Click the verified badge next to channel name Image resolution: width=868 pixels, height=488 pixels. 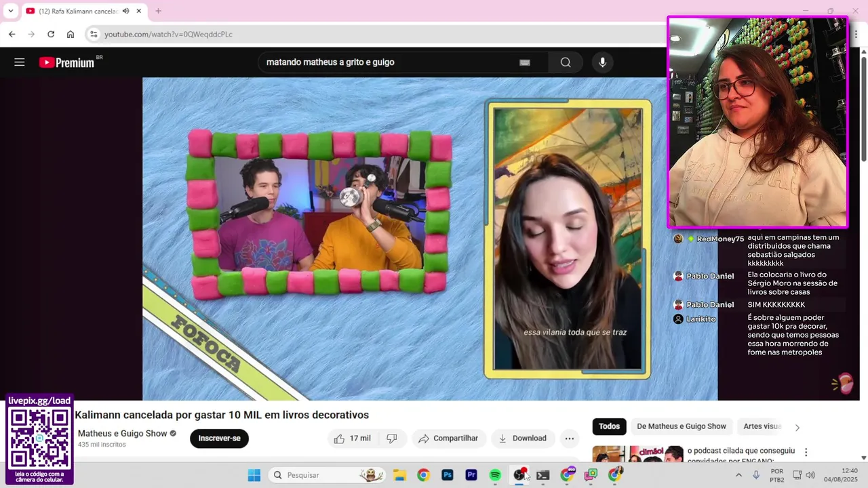pyautogui.click(x=173, y=434)
